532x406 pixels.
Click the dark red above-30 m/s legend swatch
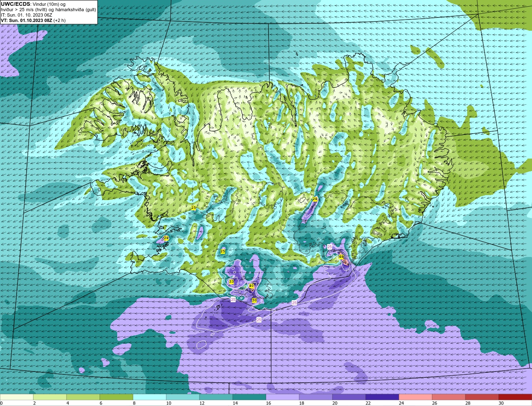tap(515, 397)
